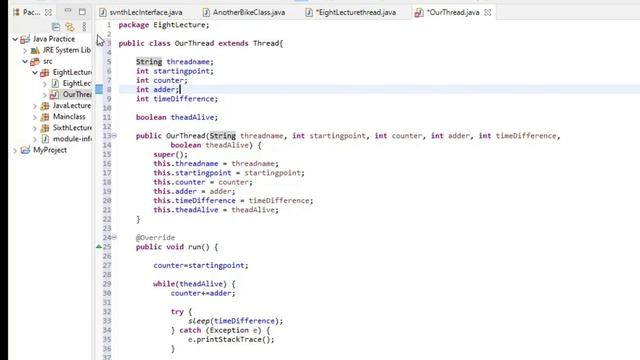Collapse the Java Practice project
The image size is (640, 360).
coord(15,39)
